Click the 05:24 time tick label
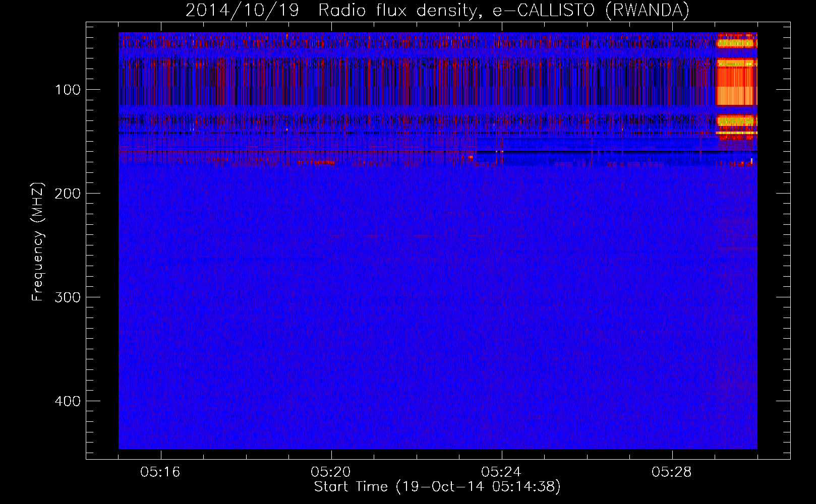The height and width of the screenshot is (504, 816). point(501,472)
